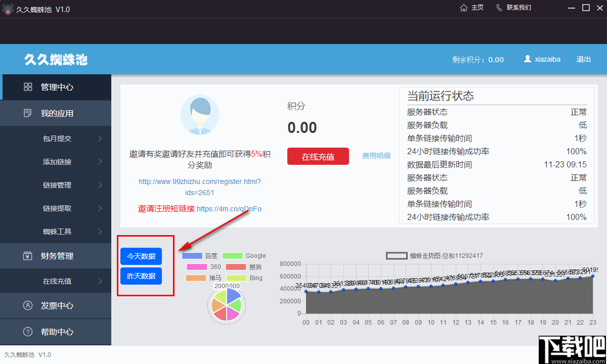Click the pie chart of search engines
This screenshot has width=607, height=364.
227,304
